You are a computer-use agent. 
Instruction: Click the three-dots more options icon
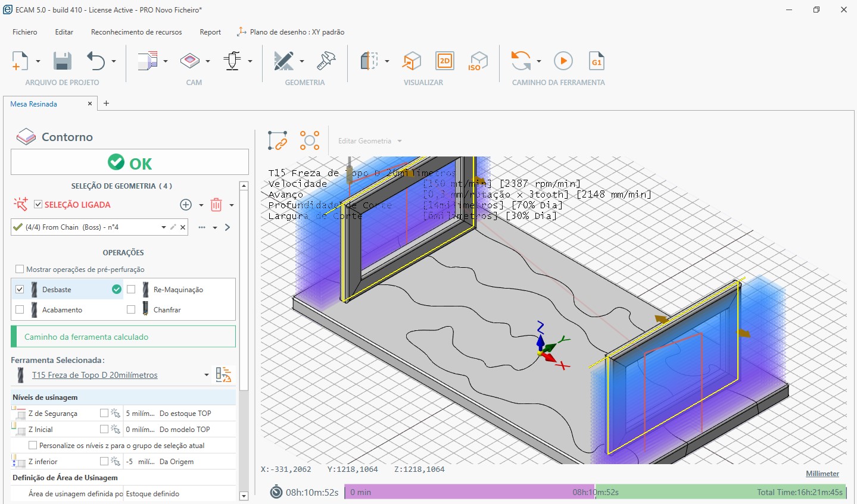[x=202, y=227]
